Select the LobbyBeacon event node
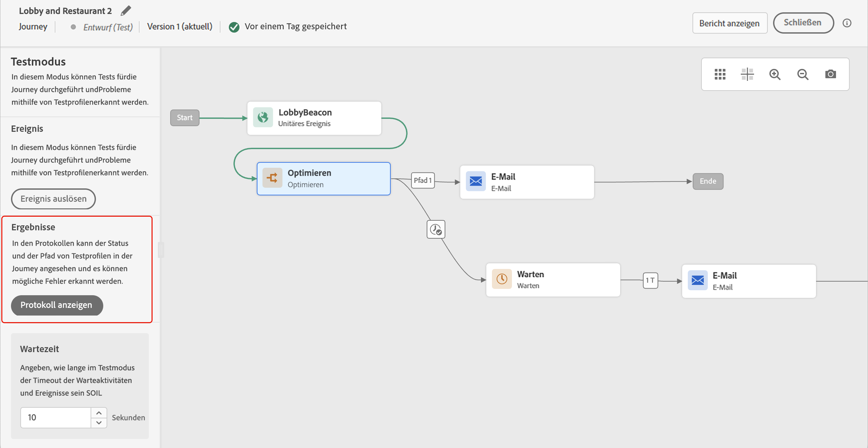This screenshot has height=448, width=868. 314,118
